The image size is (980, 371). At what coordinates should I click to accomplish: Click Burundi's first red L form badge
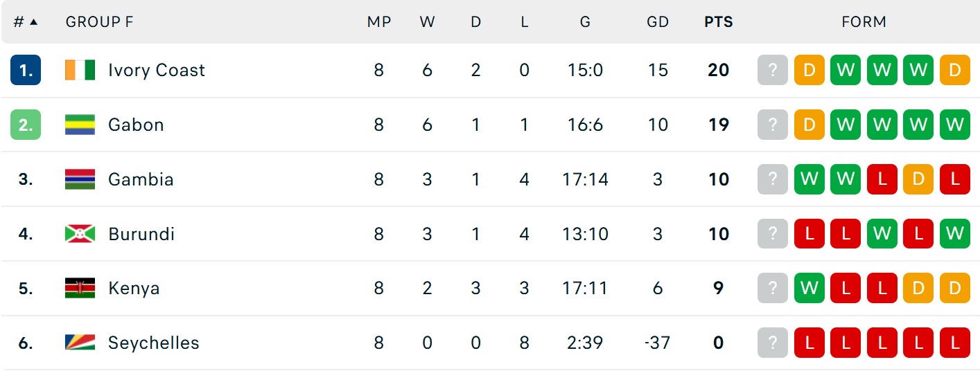click(x=810, y=234)
